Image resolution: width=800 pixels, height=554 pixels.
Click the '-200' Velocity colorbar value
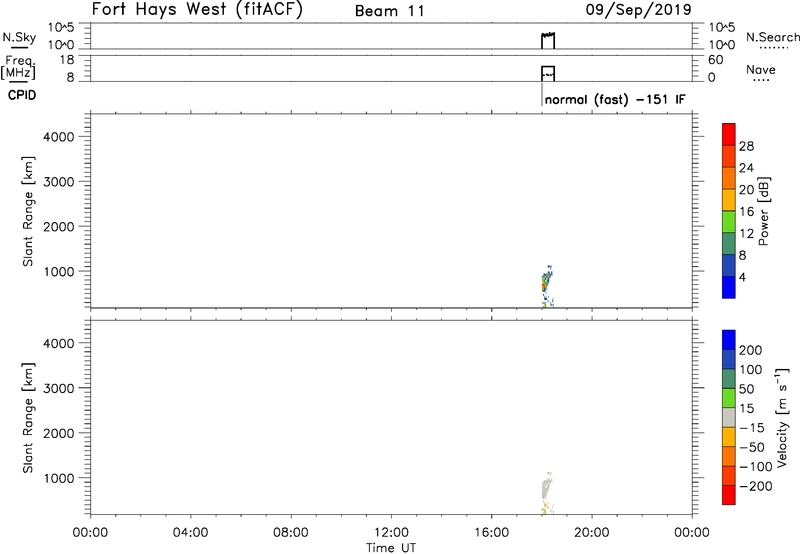click(x=756, y=486)
